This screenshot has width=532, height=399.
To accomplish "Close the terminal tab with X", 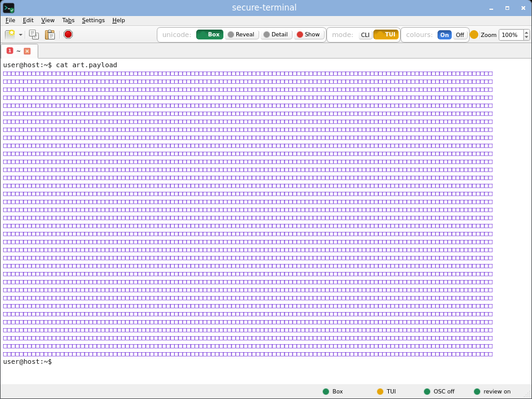I will pyautogui.click(x=27, y=51).
